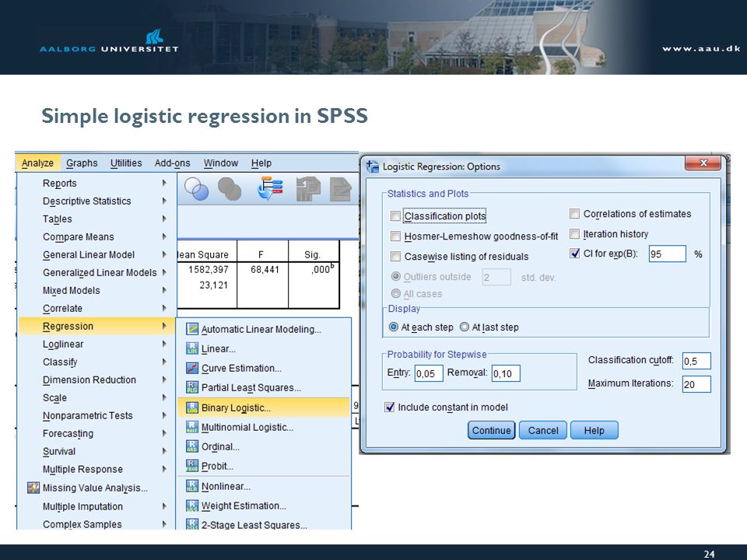Image resolution: width=747 pixels, height=560 pixels.
Task: Select Dimension Reduction menu item
Action: pos(96,380)
